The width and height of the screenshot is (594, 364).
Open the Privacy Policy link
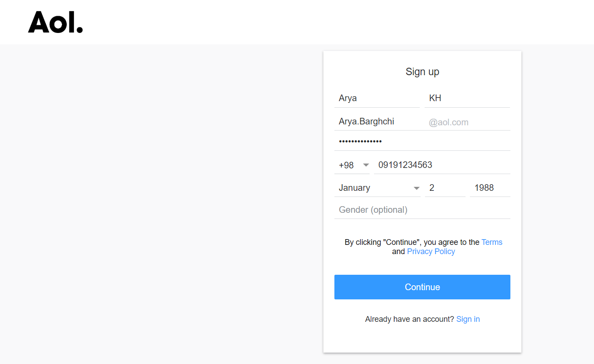[431, 251]
